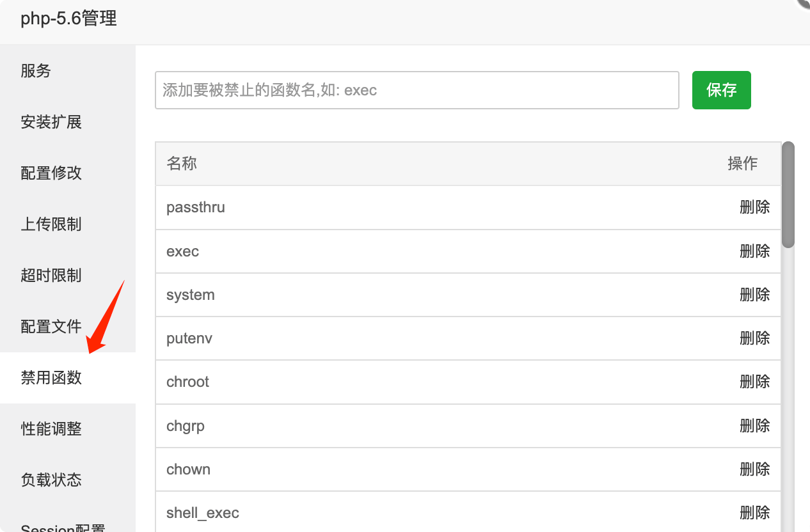This screenshot has height=532, width=810.
Task: Click 删除 next to chgrp
Action: [x=754, y=426]
